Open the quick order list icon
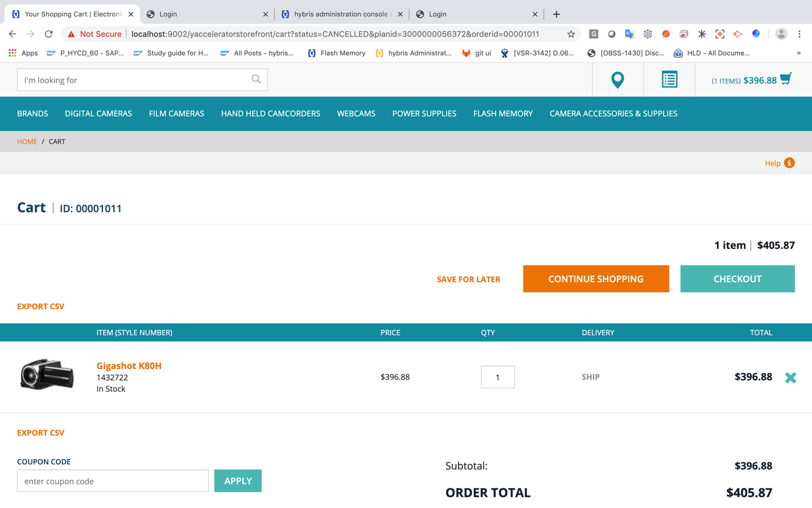The height and width of the screenshot is (508, 812). (x=669, y=80)
